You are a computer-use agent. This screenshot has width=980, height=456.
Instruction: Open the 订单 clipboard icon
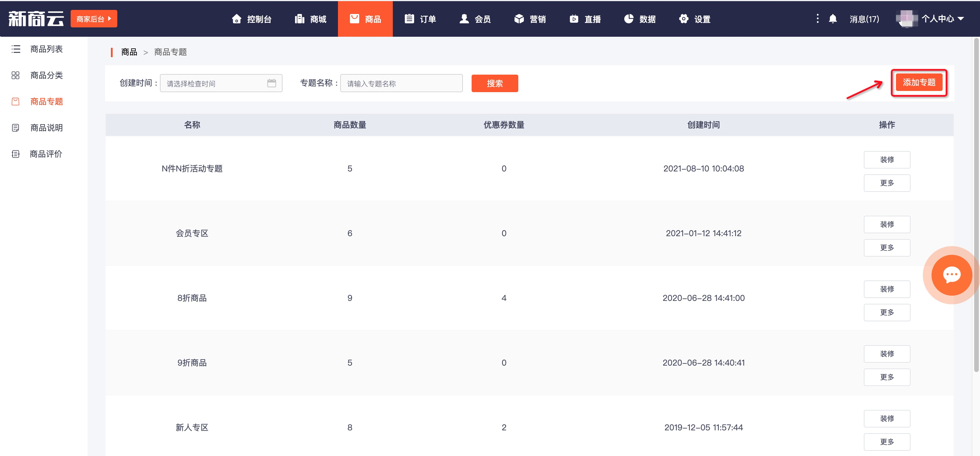tap(409, 19)
